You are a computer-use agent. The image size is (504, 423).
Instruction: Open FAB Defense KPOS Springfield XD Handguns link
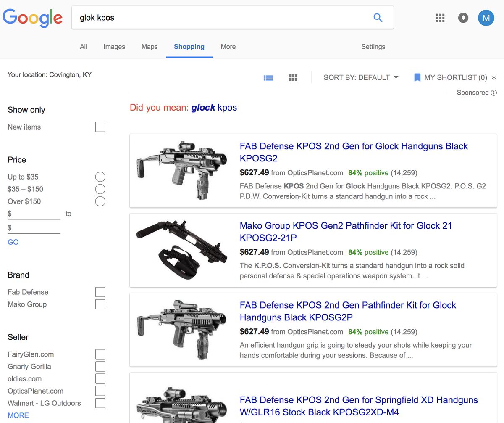pyautogui.click(x=359, y=406)
